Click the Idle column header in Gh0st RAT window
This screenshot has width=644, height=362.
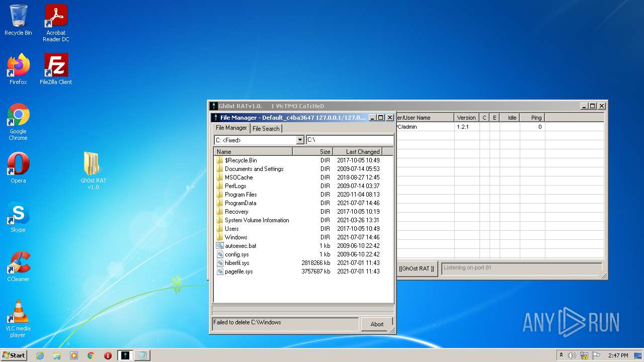(x=510, y=118)
